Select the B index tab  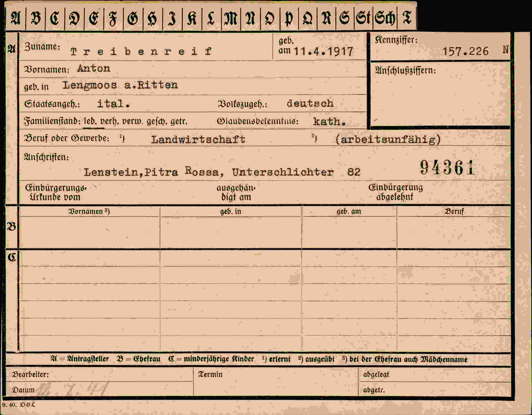pyautogui.click(x=35, y=19)
